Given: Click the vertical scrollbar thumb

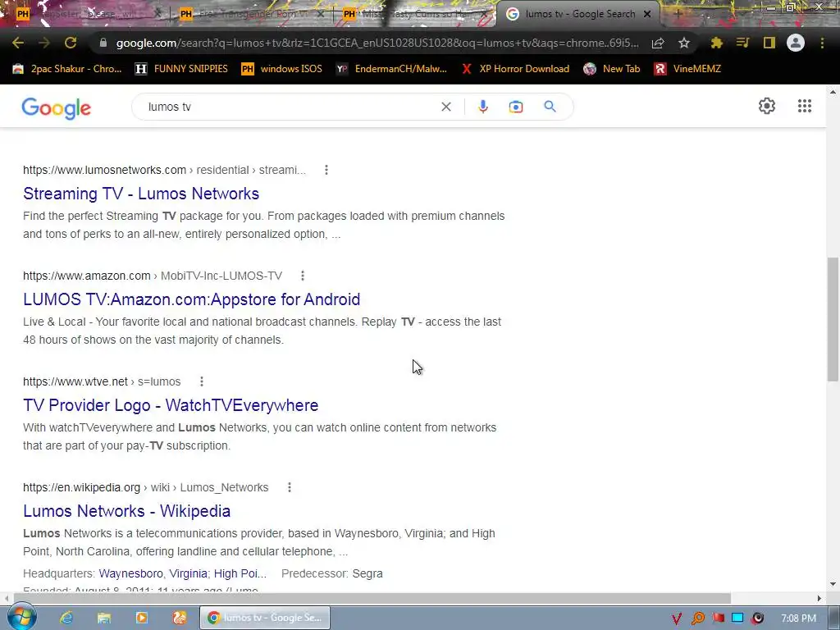Looking at the screenshot, I should tap(833, 319).
